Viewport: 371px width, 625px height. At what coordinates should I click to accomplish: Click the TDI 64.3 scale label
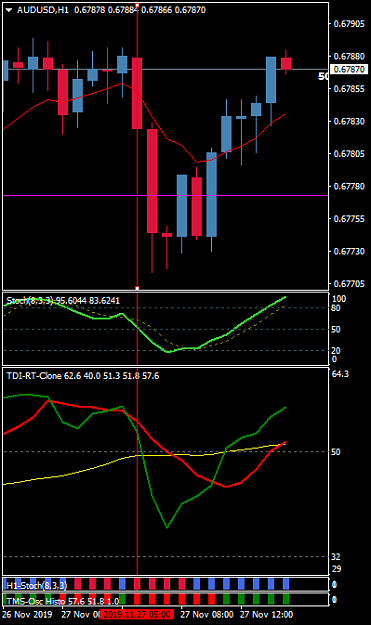pos(340,374)
